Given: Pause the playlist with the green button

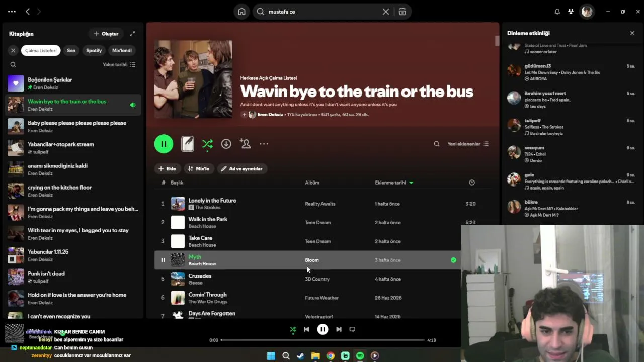Looking at the screenshot, I should pos(164,144).
